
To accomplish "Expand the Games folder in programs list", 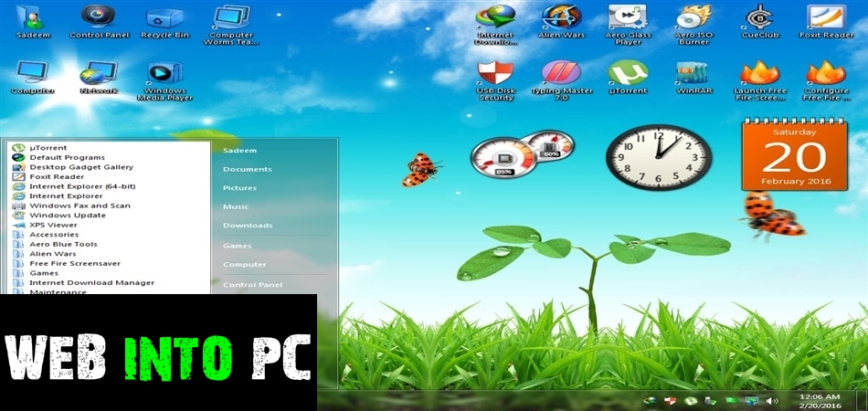I will pyautogui.click(x=110, y=273).
